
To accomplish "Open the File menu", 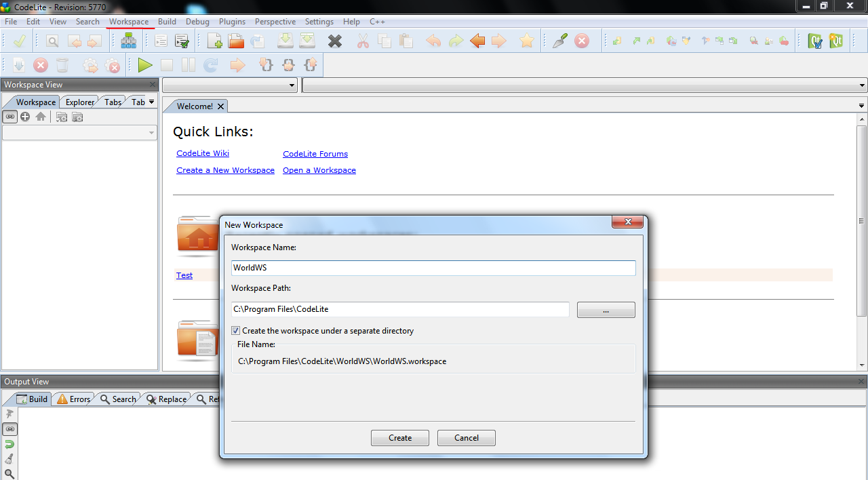I will (11, 22).
